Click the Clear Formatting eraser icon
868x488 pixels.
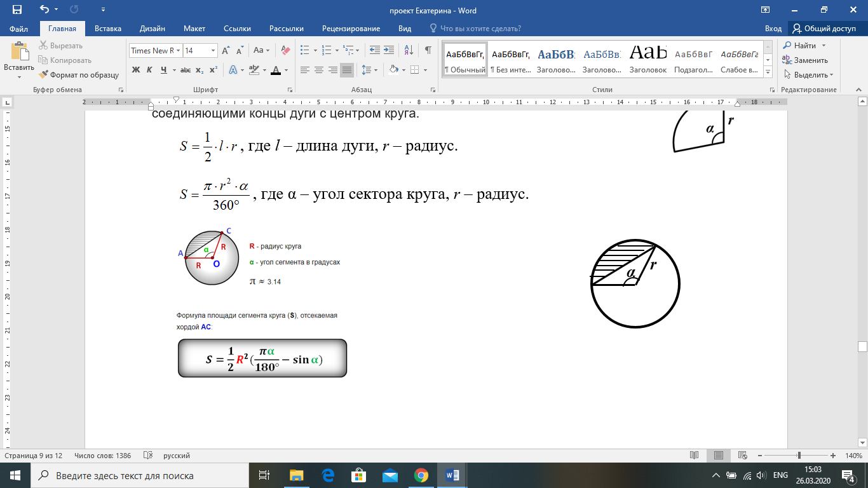point(285,50)
